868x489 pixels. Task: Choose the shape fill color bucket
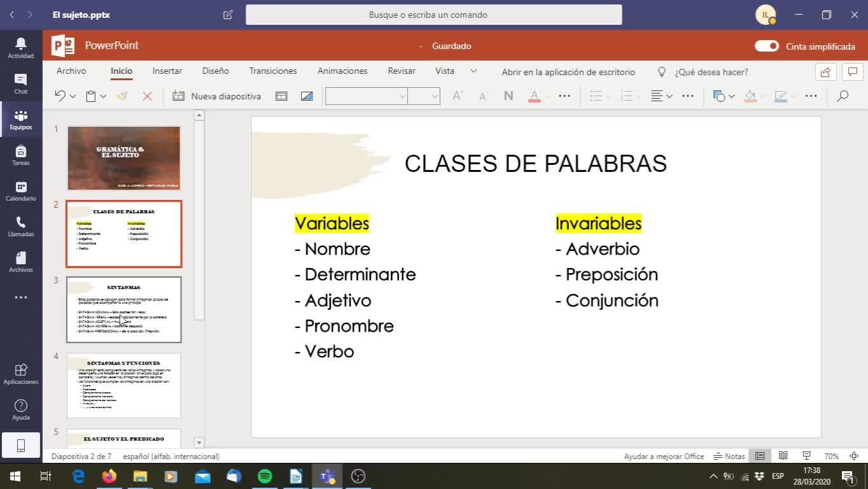751,96
